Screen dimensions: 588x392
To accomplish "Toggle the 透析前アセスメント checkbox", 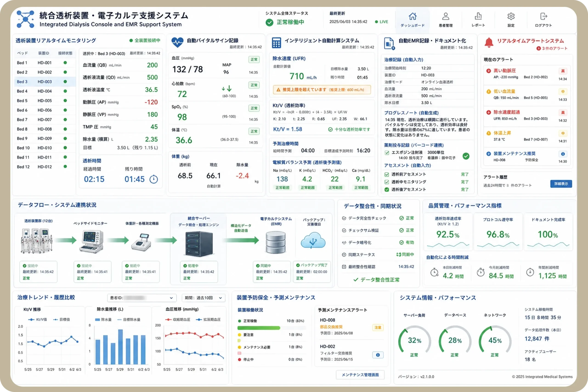I will (x=387, y=174).
